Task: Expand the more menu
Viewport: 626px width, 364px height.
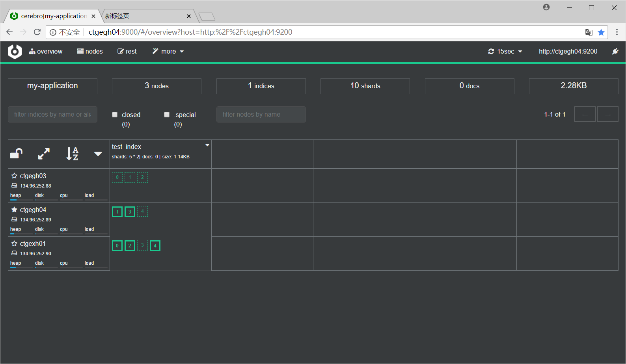Action: coord(168,52)
